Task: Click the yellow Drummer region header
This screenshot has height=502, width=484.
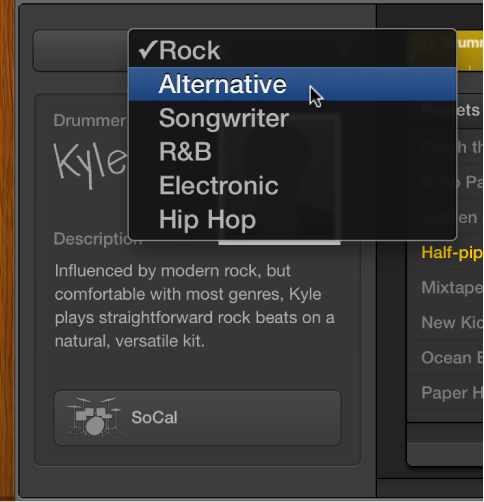Action: (x=470, y=50)
